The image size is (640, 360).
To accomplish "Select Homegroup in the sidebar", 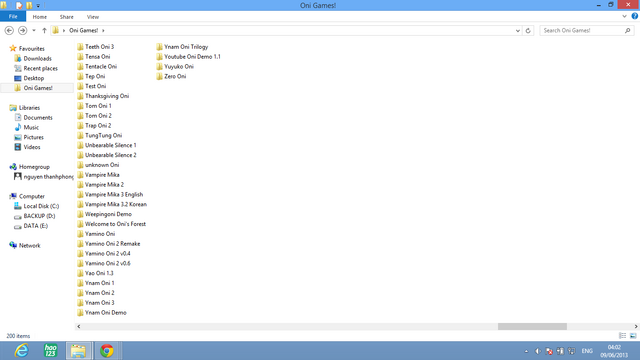I will (34, 167).
